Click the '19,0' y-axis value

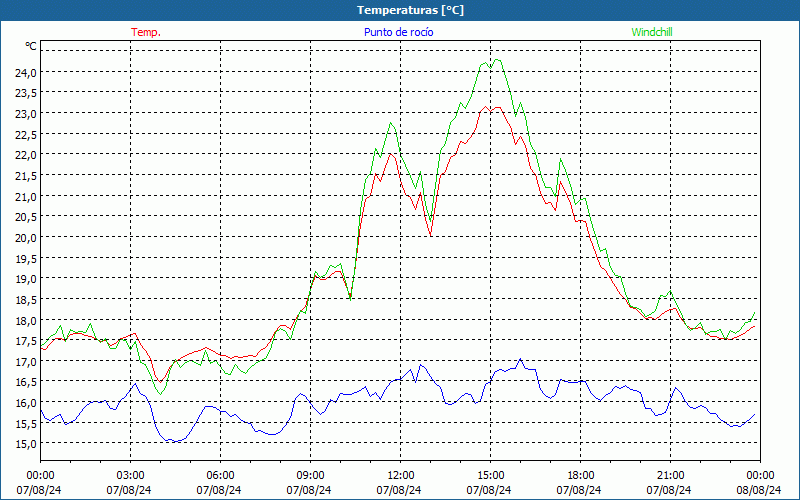point(26,279)
